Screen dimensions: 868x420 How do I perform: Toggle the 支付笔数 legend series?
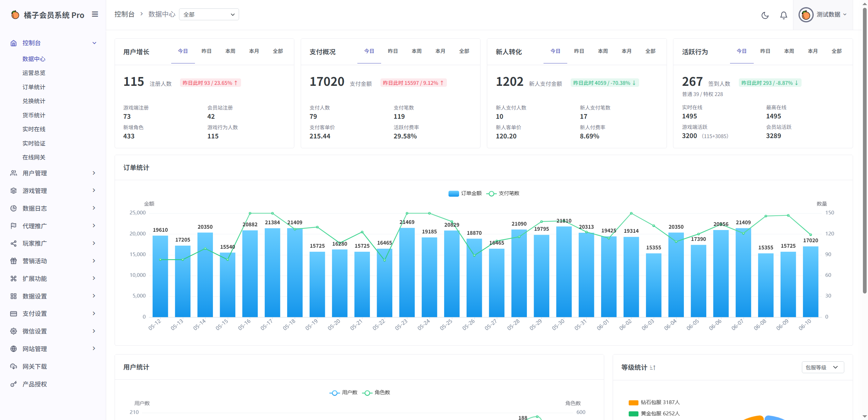point(503,193)
